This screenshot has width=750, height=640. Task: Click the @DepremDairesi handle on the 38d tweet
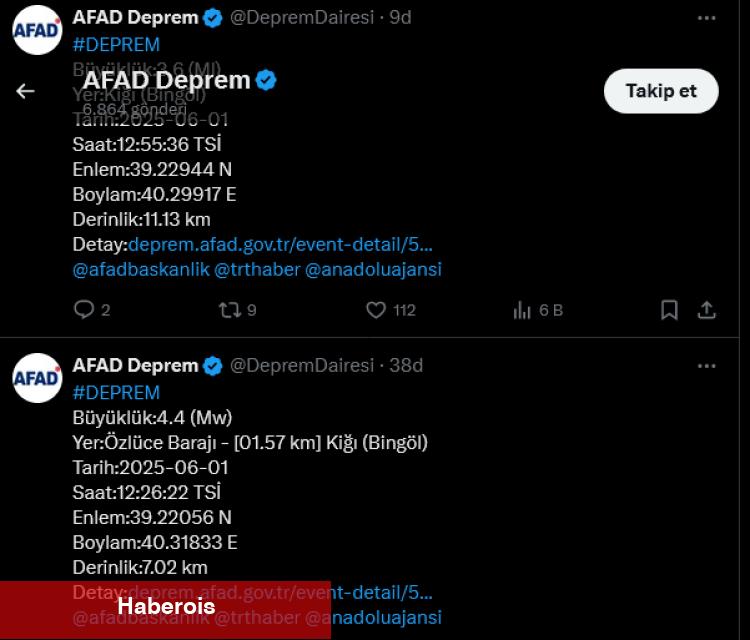click(x=302, y=366)
